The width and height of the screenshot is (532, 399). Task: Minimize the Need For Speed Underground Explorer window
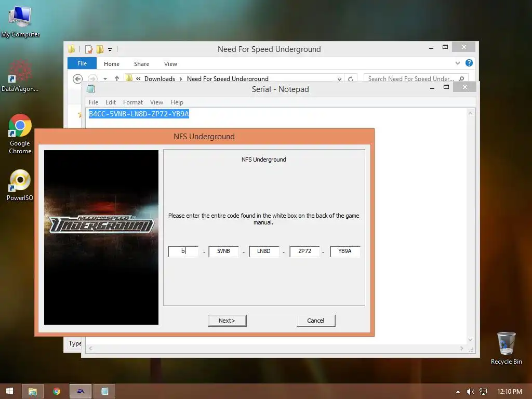pyautogui.click(x=431, y=47)
